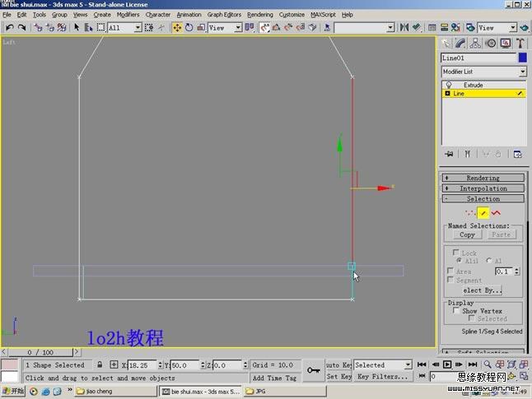
Task: Click the Redo arrow icon
Action: 21,27
